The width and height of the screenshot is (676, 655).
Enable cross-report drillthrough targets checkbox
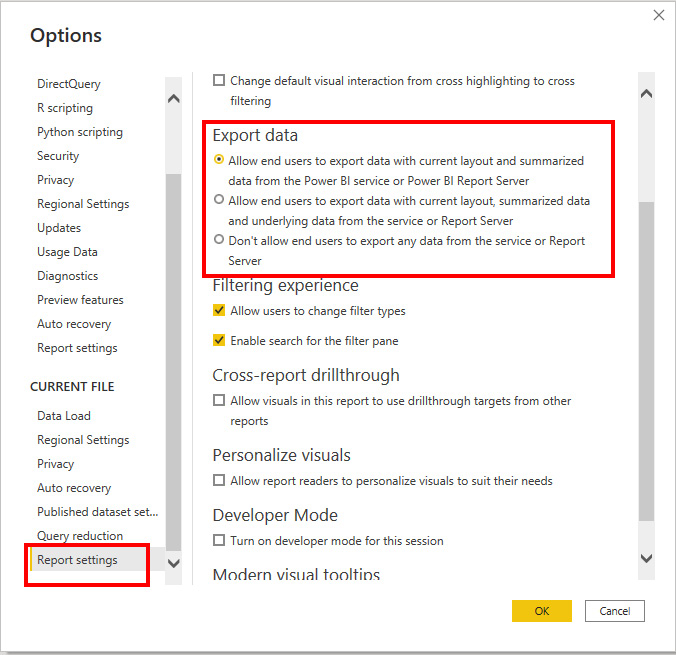click(219, 401)
